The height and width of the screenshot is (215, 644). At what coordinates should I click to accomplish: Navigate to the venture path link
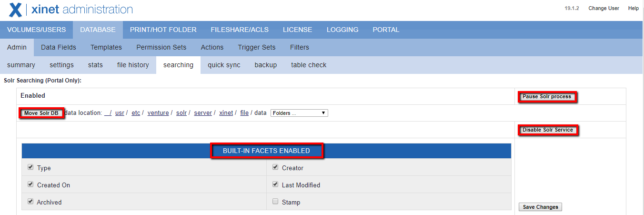(158, 113)
